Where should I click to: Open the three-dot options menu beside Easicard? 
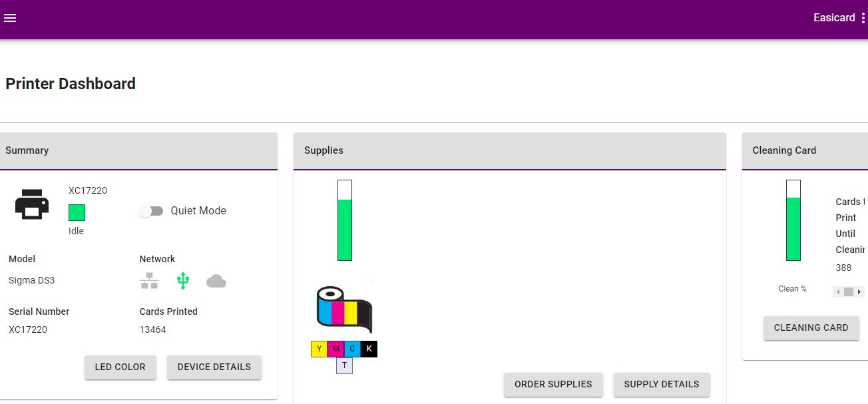(x=863, y=18)
